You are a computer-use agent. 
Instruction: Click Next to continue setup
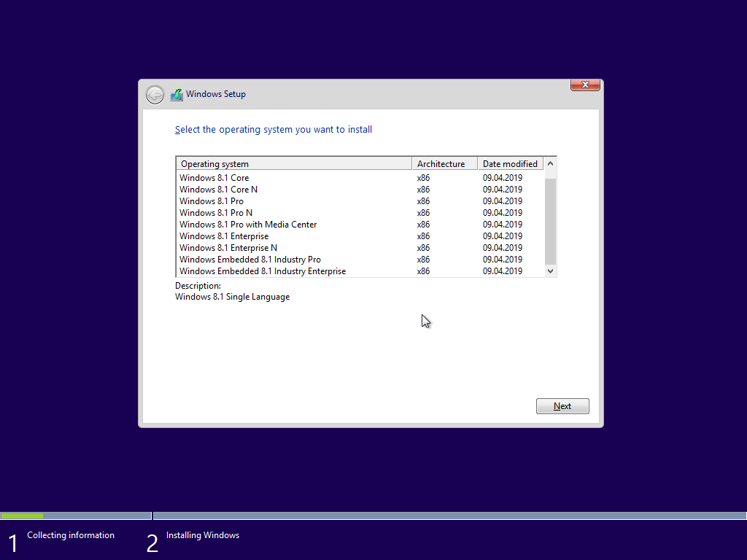tap(562, 406)
